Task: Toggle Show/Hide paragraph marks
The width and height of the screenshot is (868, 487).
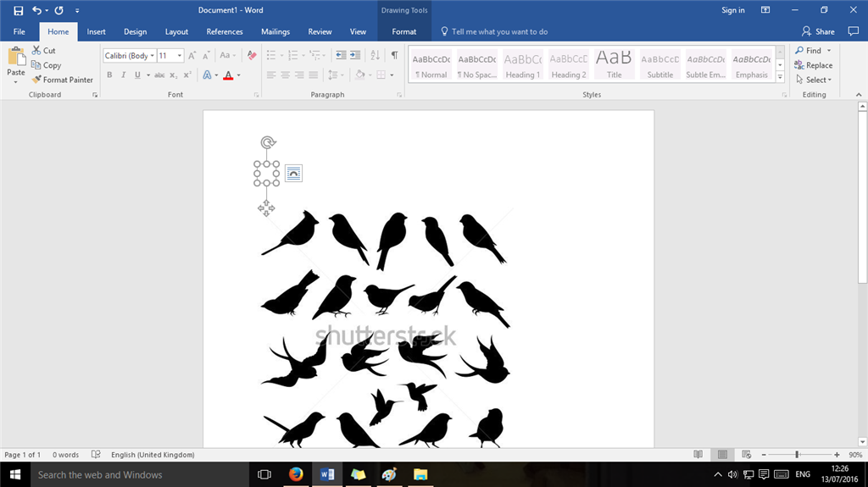Action: tap(395, 55)
